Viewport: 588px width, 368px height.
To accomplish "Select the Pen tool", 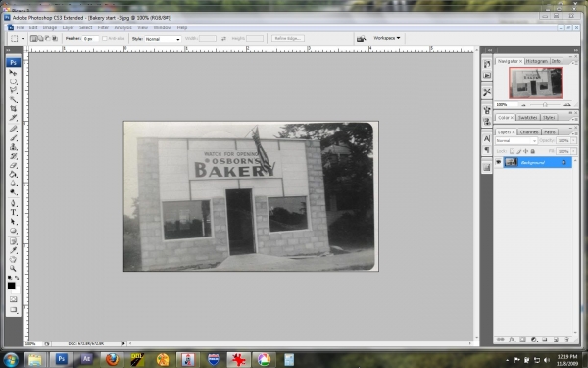I will (13, 203).
